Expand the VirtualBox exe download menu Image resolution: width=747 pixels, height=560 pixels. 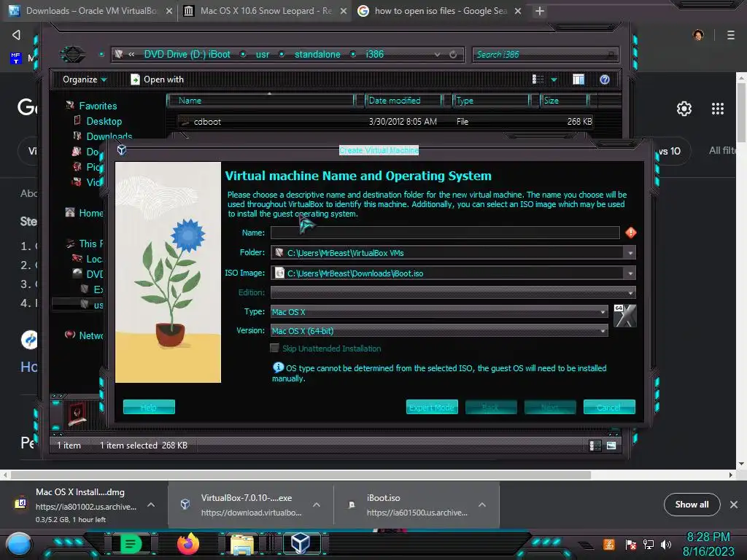click(317, 505)
